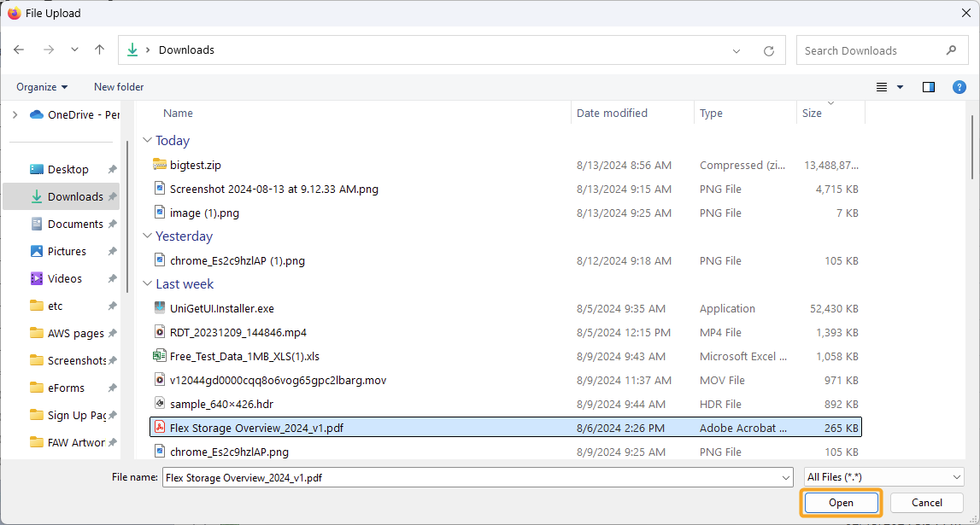980x525 pixels.
Task: Open the All Files file type dropdown
Action: point(883,476)
